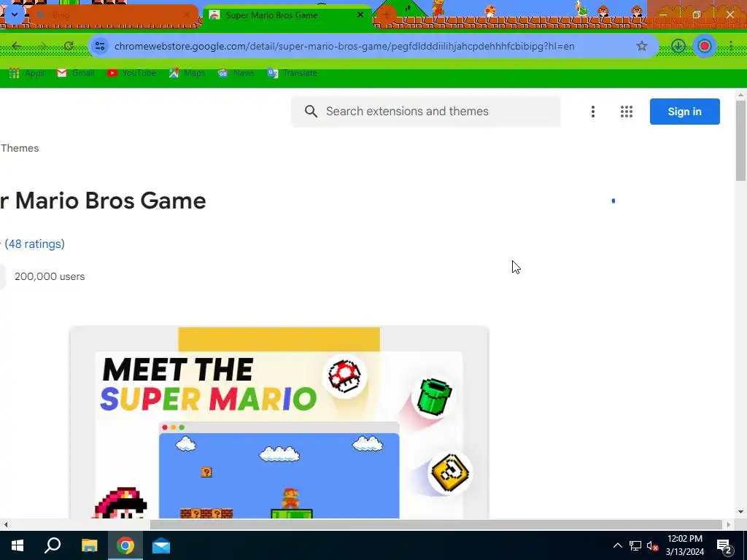Click the address bar URL
The width and height of the screenshot is (747, 560).
344,46
